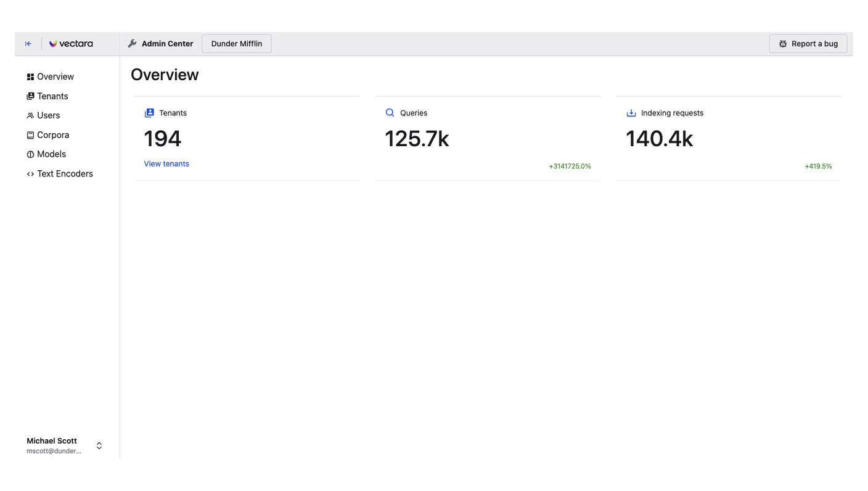Click the Indexing requests download icon
Viewport: 868px width, 491px height.
(x=631, y=113)
